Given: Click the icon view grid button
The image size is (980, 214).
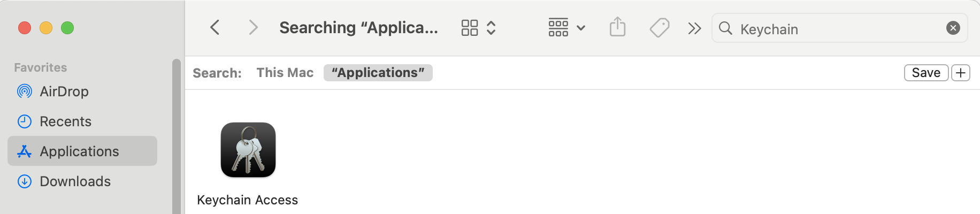Looking at the screenshot, I should (x=470, y=28).
